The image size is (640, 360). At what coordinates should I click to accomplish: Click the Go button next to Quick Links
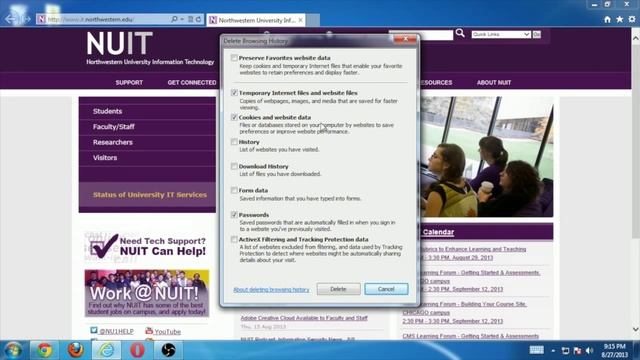click(x=537, y=34)
